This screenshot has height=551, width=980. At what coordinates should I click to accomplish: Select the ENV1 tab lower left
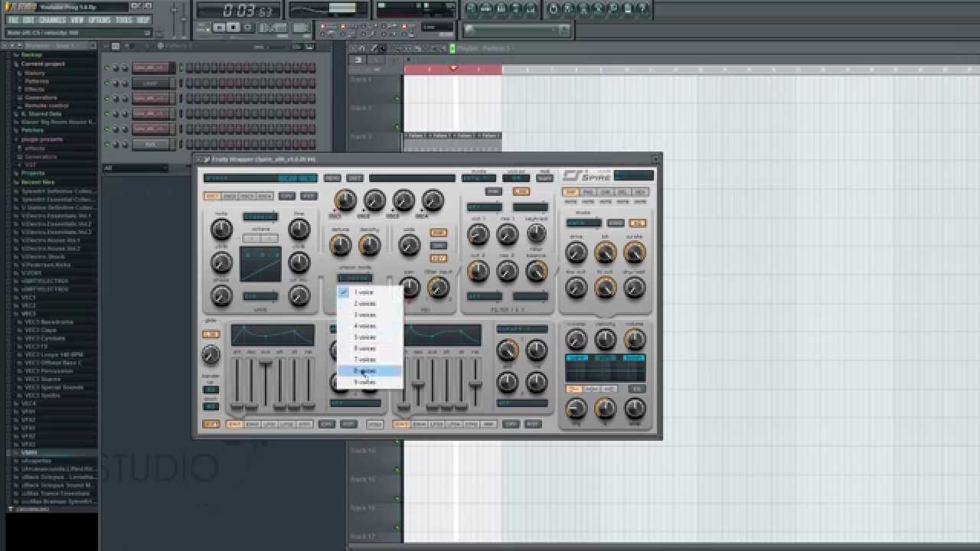pos(234,424)
